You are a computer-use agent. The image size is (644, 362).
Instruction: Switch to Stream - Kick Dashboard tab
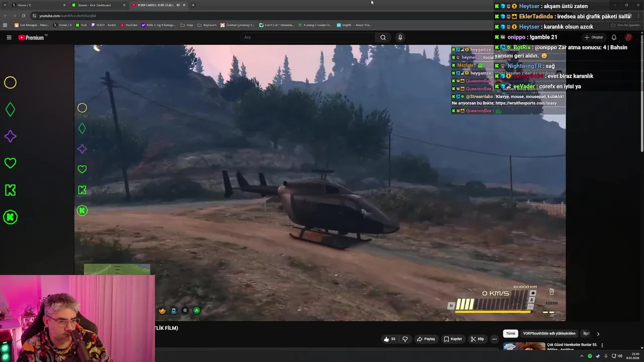click(x=98, y=5)
